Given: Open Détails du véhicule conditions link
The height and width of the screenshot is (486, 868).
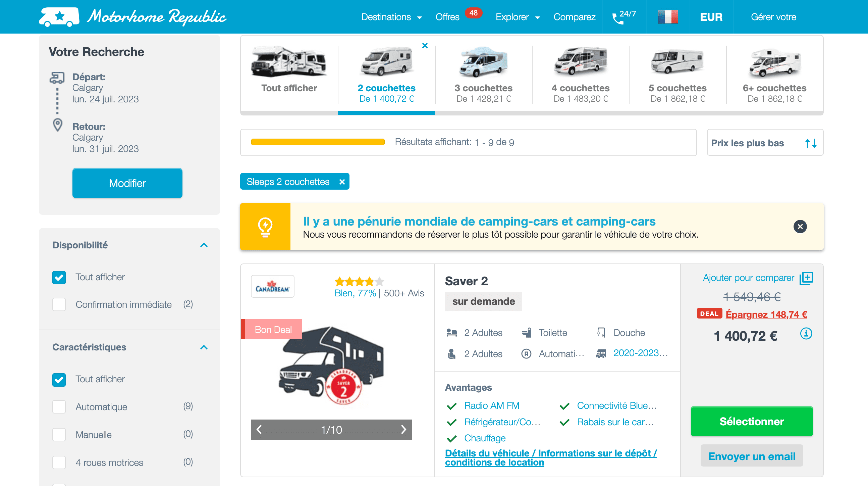Looking at the screenshot, I should point(551,458).
